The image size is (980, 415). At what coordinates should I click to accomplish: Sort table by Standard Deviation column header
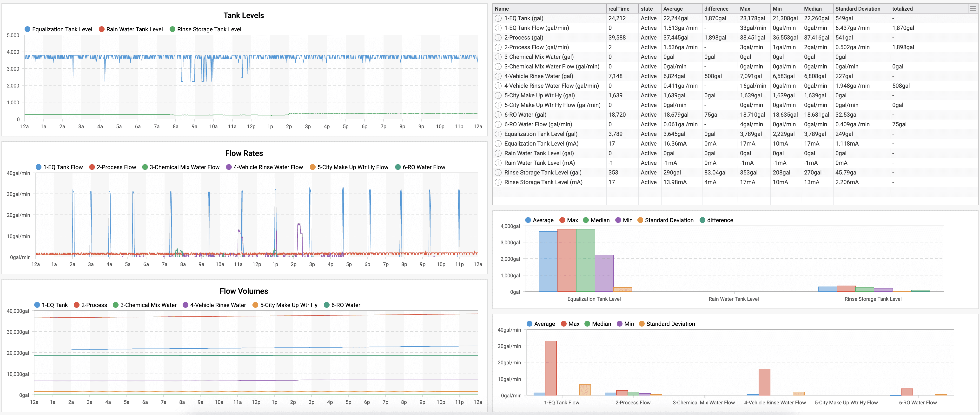pyautogui.click(x=862, y=8)
